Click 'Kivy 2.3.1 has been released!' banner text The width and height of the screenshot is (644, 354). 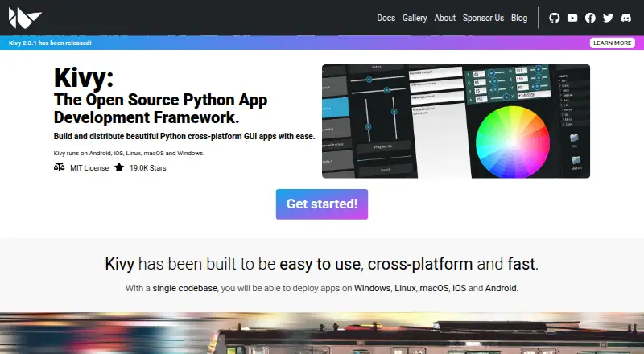coord(50,43)
